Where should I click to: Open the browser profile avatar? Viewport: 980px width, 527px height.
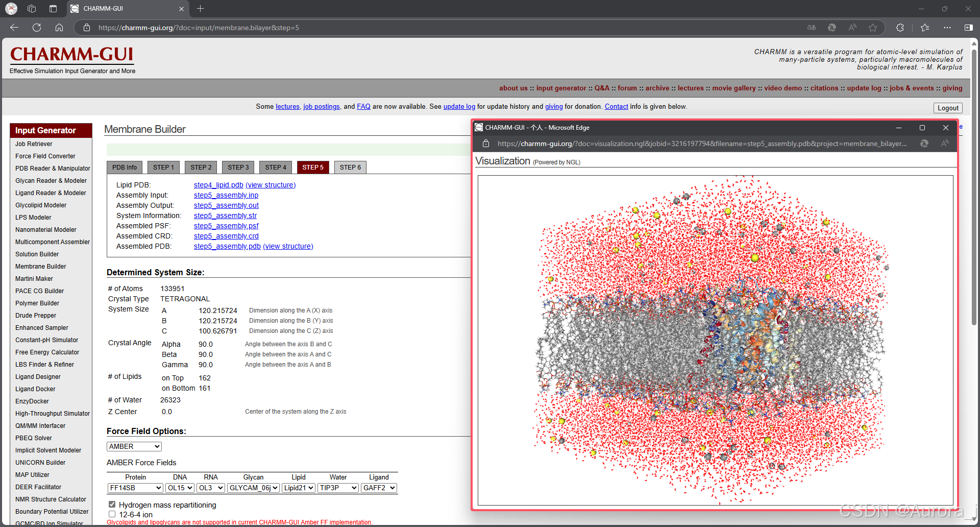pyautogui.click(x=11, y=9)
